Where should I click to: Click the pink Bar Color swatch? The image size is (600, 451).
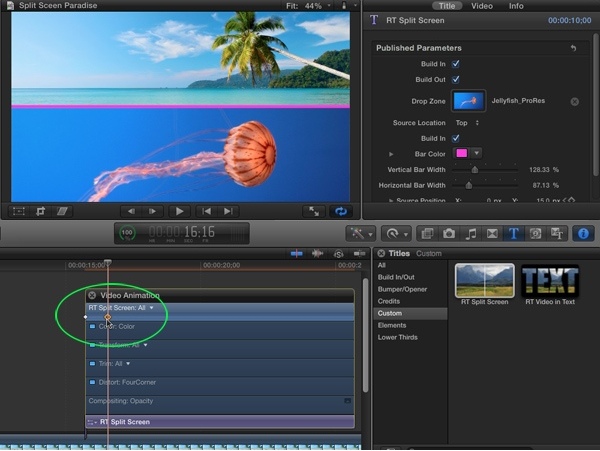(x=461, y=153)
